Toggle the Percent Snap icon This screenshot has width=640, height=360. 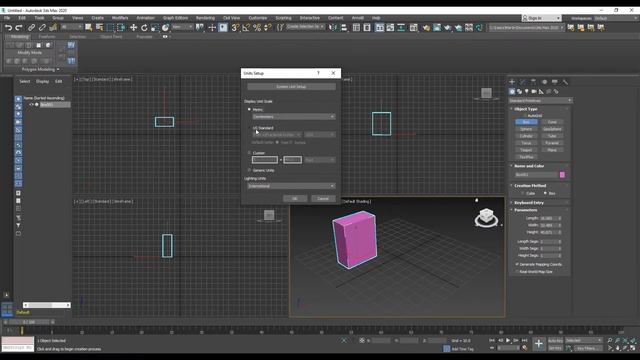point(257,28)
